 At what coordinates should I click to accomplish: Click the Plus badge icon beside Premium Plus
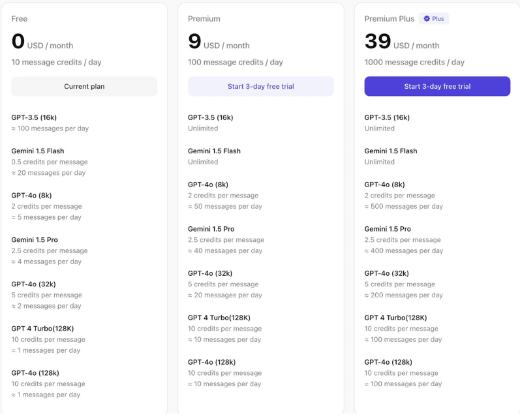coord(427,18)
